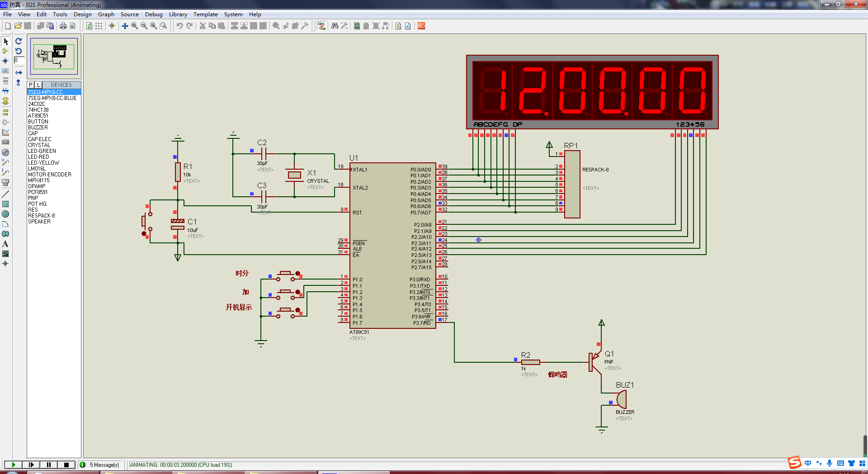Image resolution: width=868 pixels, height=474 pixels.
Task: Click the electrical rules check icon
Action: pyautogui.click(x=408, y=26)
